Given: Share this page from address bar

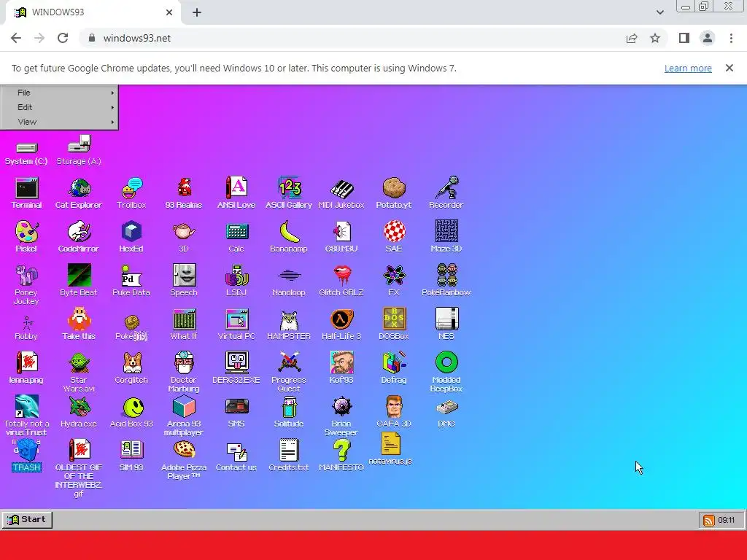Looking at the screenshot, I should pyautogui.click(x=632, y=38).
